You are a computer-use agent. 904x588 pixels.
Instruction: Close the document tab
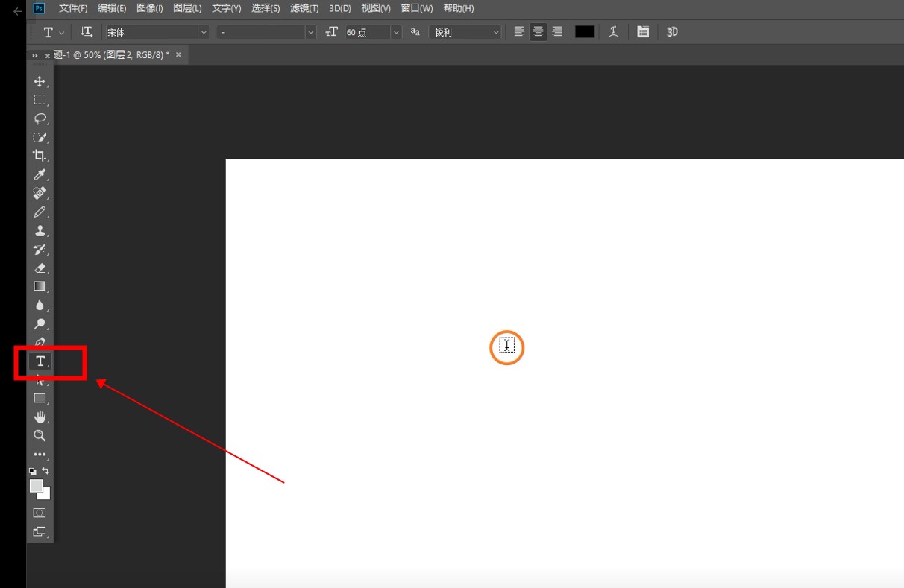click(178, 55)
